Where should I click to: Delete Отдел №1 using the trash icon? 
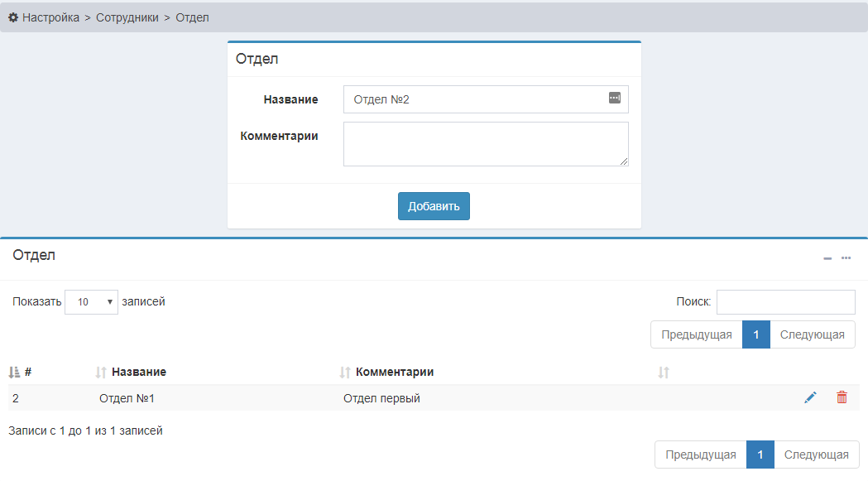(842, 398)
